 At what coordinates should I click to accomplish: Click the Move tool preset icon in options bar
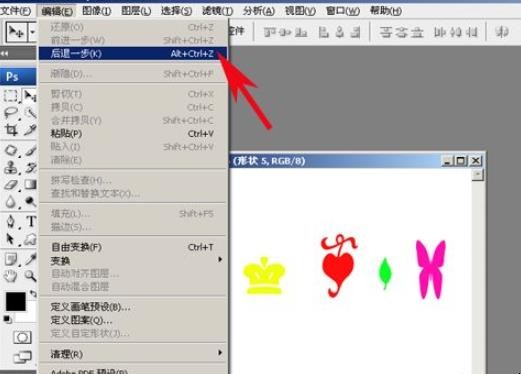16,32
